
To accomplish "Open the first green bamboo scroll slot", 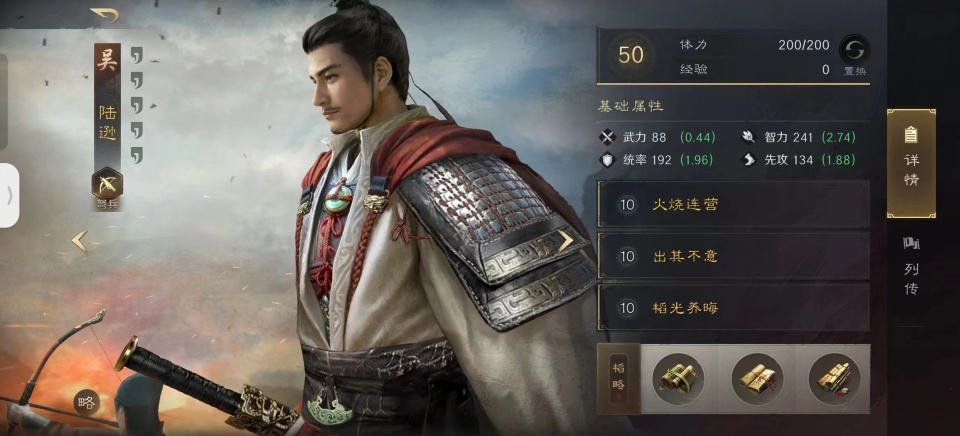I will [x=678, y=378].
